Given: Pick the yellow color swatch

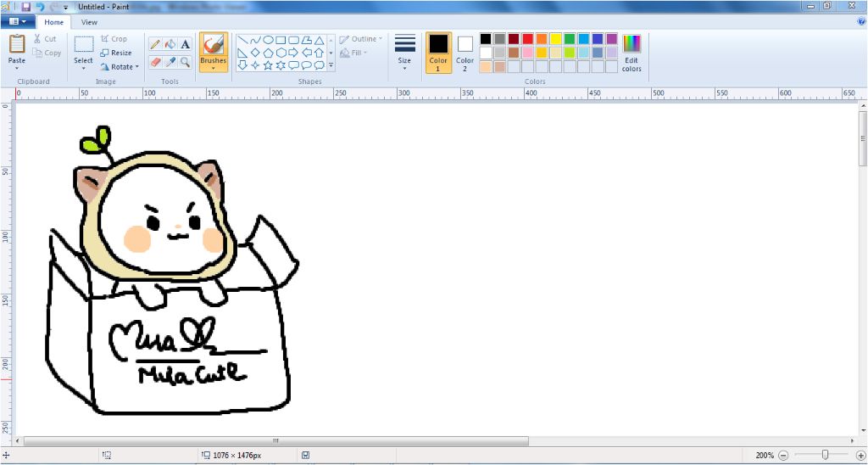Looking at the screenshot, I should tap(555, 39).
